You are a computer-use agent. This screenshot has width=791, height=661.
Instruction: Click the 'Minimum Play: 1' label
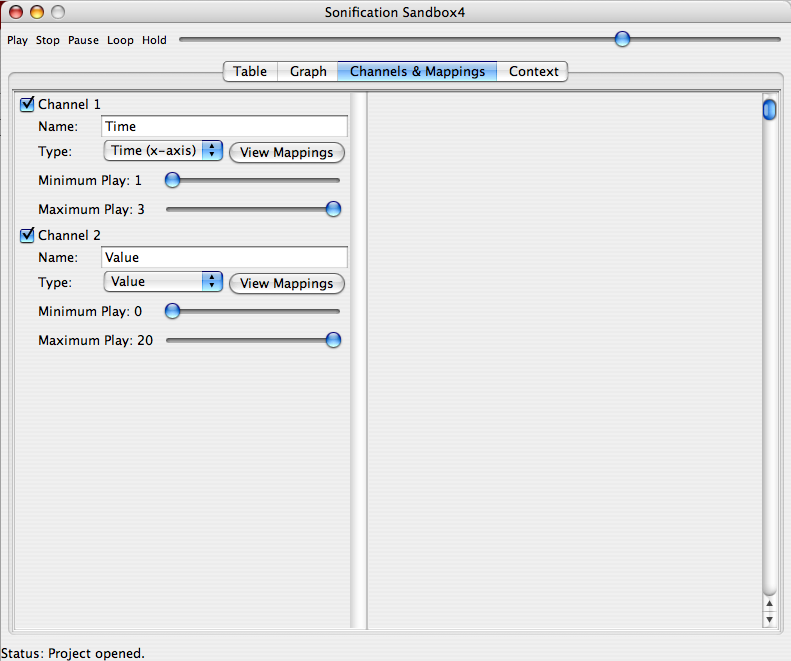click(90, 181)
